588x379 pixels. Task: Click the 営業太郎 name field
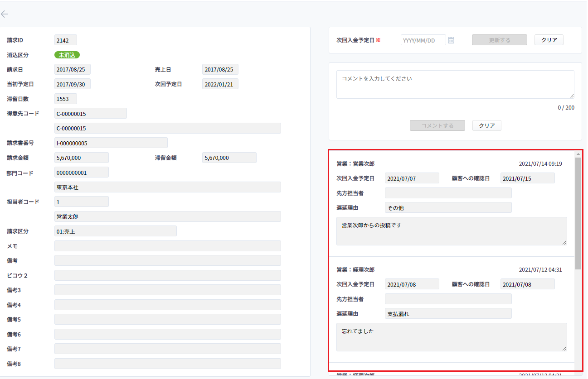168,216
